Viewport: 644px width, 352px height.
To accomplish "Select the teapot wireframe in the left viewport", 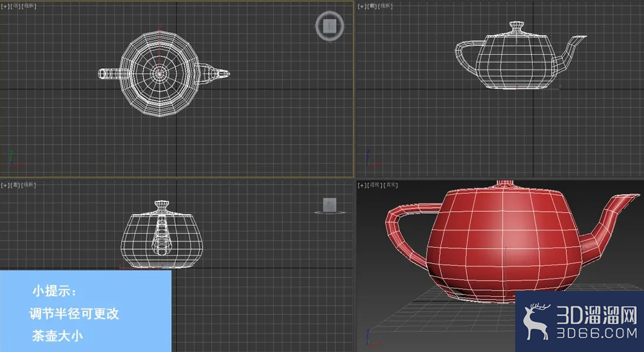I will tap(162, 234).
